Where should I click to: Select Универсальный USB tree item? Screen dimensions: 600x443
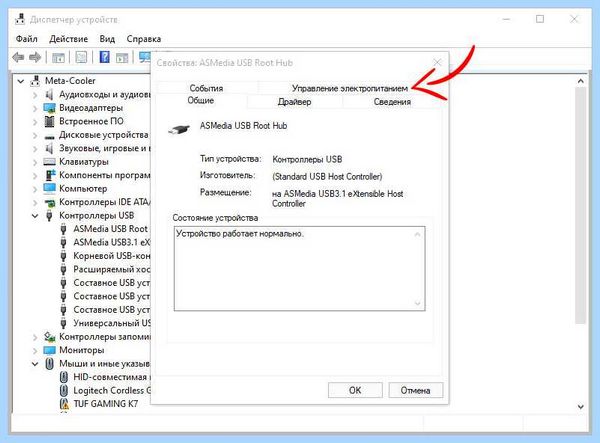tap(112, 323)
